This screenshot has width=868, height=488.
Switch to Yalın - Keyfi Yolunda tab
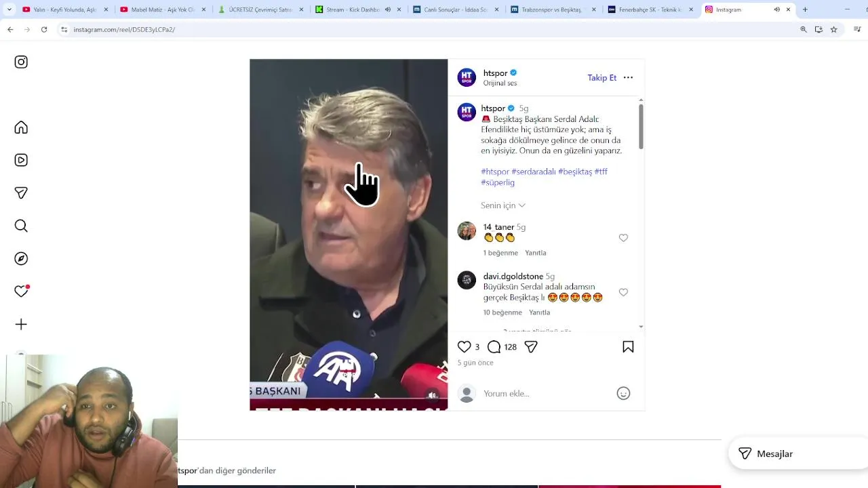64,9
